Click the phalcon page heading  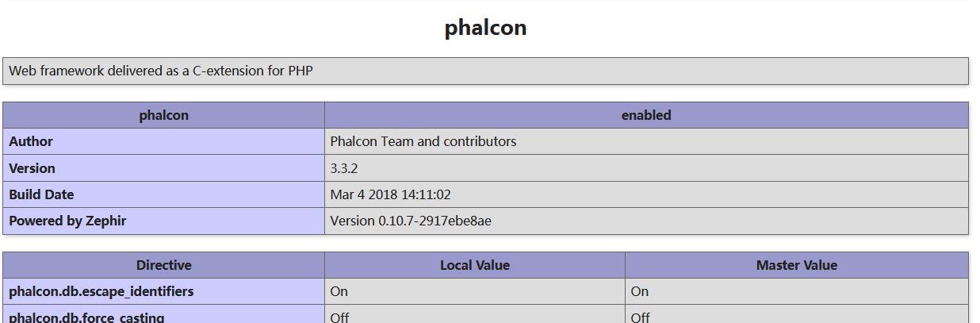click(x=485, y=28)
